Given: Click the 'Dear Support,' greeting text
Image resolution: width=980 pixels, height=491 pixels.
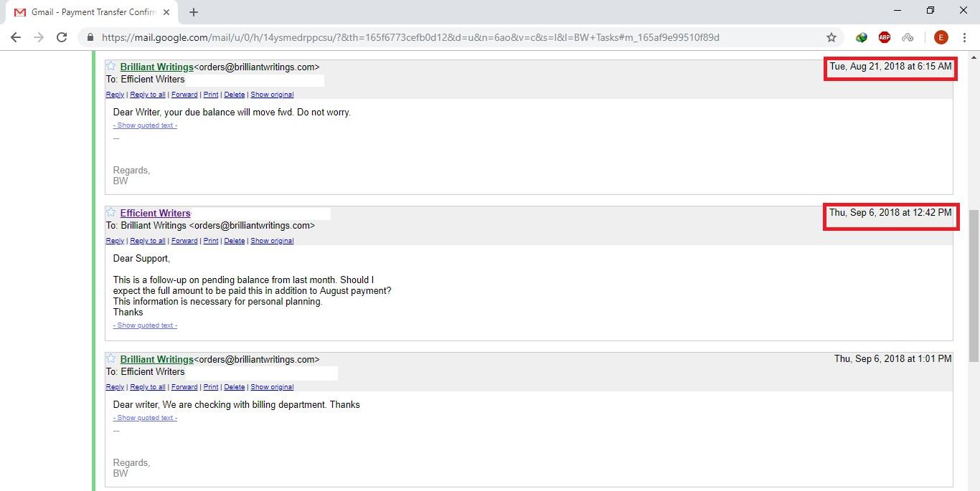Looking at the screenshot, I should click(141, 258).
